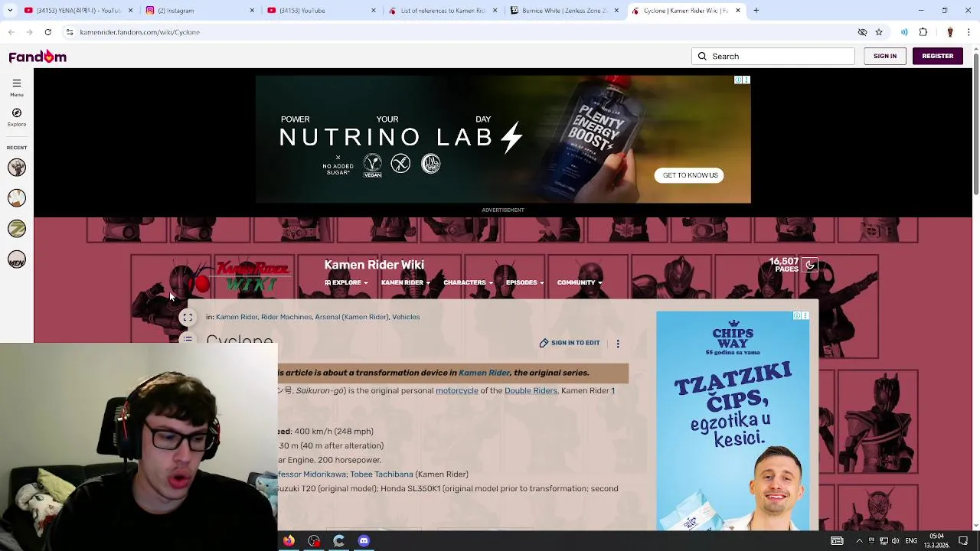Expand the CHARACTERS dropdown menu

point(468,283)
